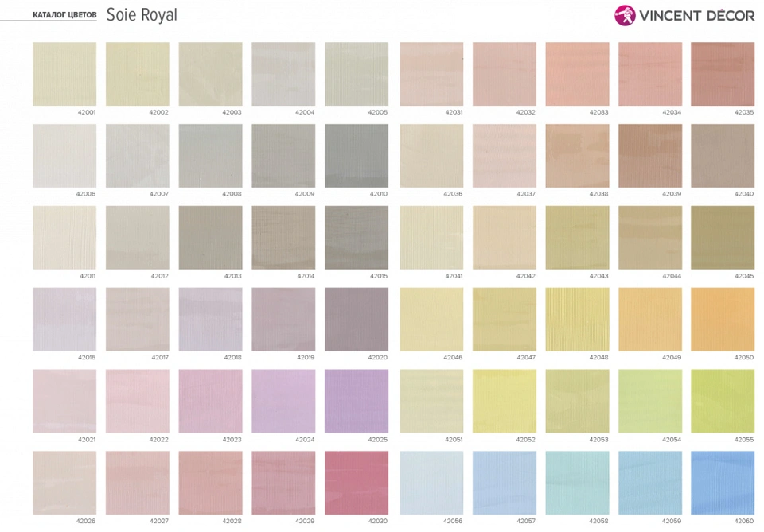
Task: Choose orange swatch 42050
Action: pyautogui.click(x=723, y=320)
